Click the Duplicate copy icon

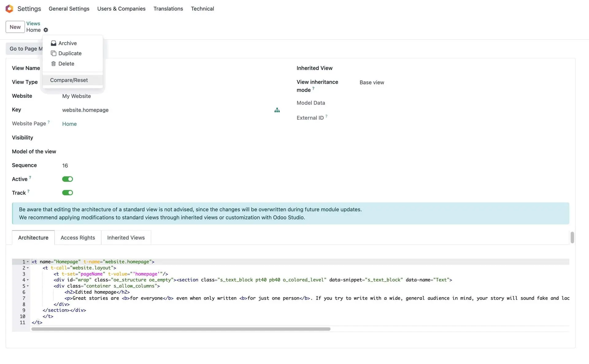[x=53, y=53]
